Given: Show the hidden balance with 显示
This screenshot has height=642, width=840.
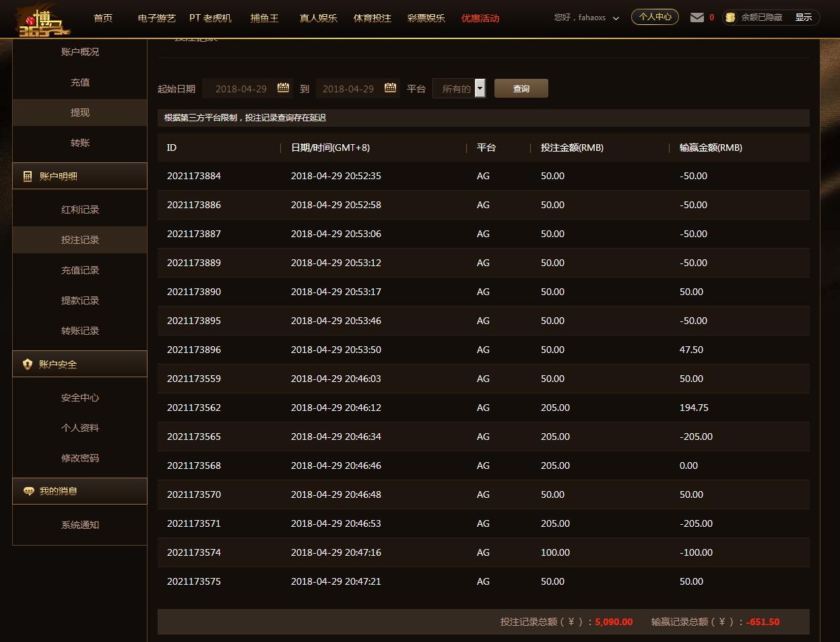Looking at the screenshot, I should tap(803, 18).
